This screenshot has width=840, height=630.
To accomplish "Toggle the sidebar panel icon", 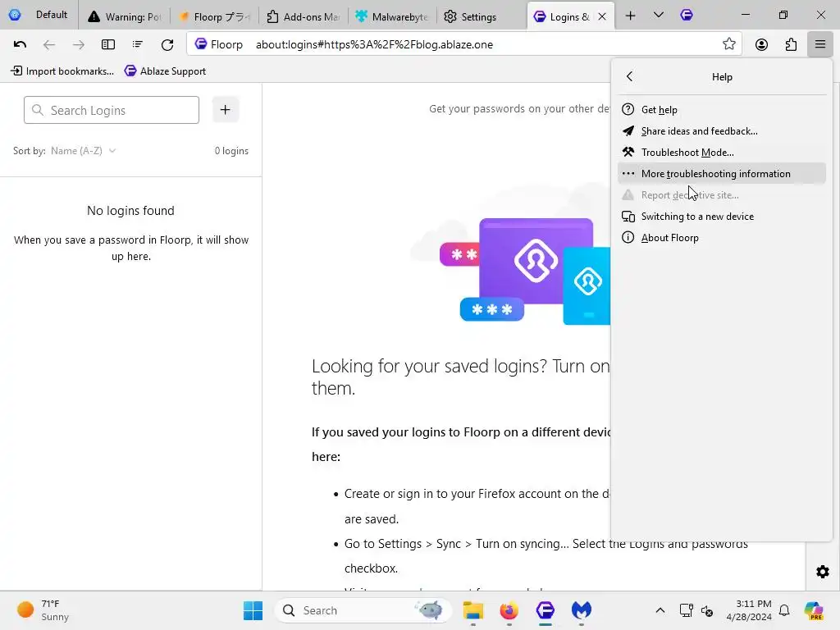I will coord(108,44).
